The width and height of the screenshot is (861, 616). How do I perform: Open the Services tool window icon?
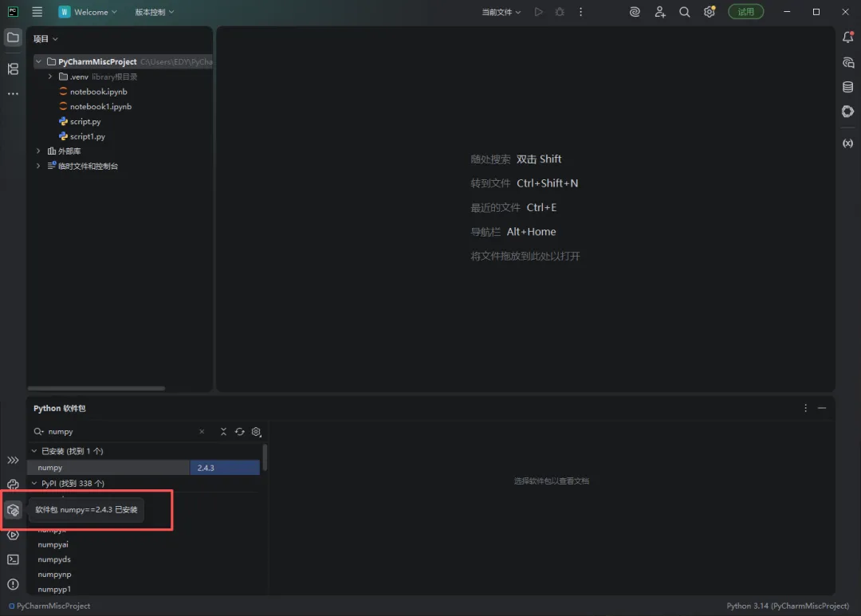(14, 535)
